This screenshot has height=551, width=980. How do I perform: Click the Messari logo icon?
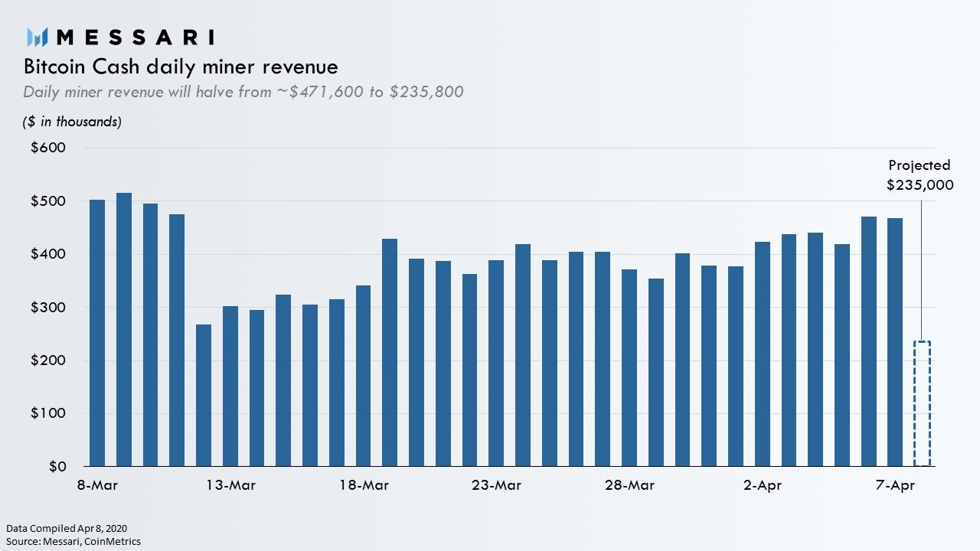[x=38, y=36]
